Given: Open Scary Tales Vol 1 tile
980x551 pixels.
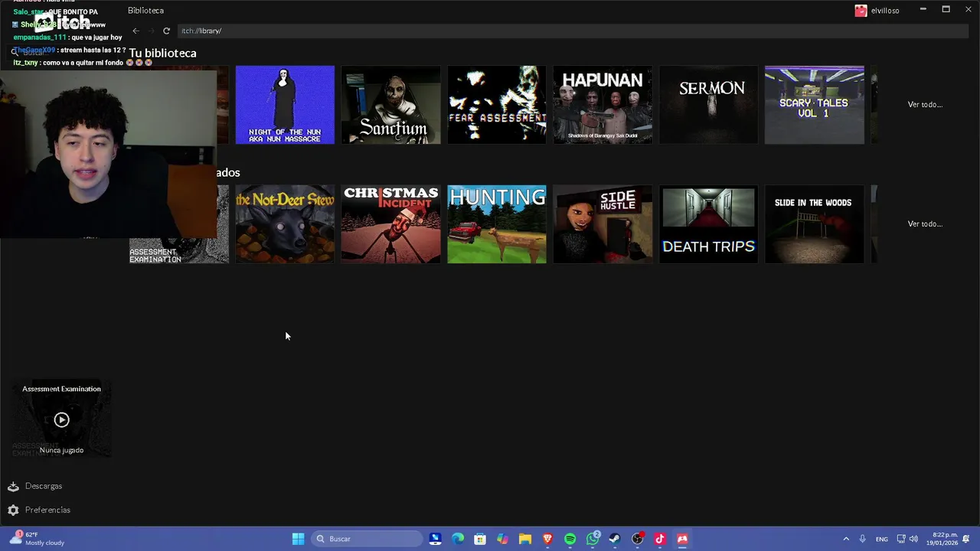Looking at the screenshot, I should 814,105.
